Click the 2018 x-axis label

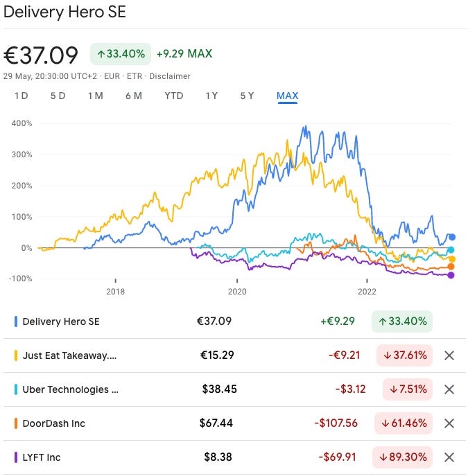coord(115,292)
